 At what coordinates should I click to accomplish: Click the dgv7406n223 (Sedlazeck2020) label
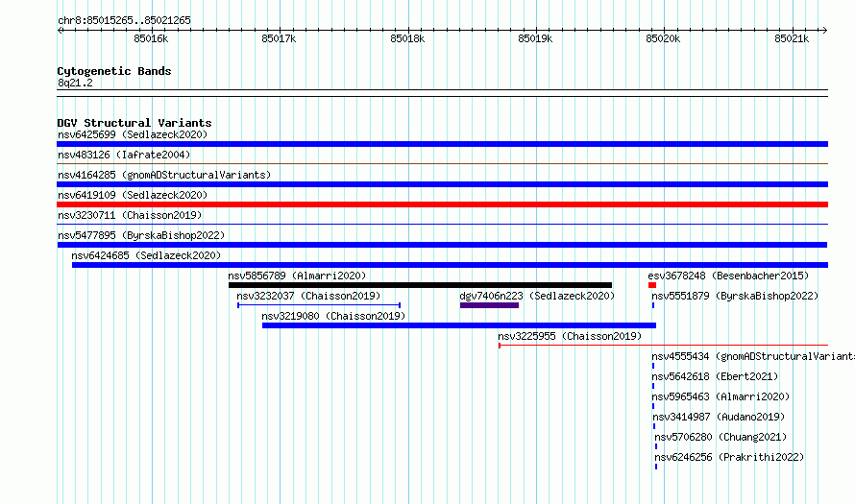pyautogui.click(x=537, y=296)
